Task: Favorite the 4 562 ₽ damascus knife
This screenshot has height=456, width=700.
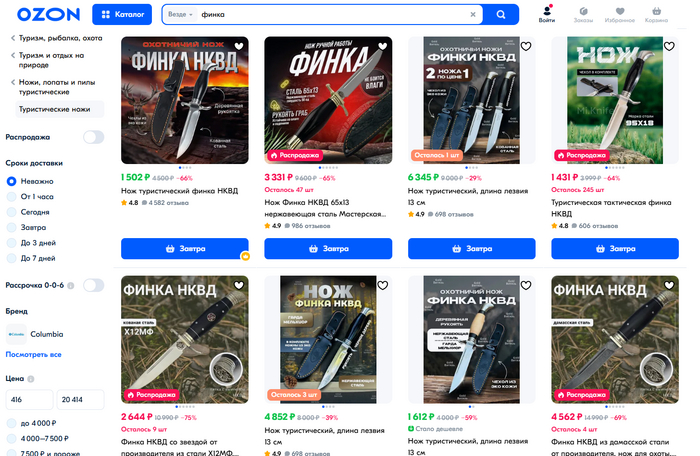Action: (669, 285)
